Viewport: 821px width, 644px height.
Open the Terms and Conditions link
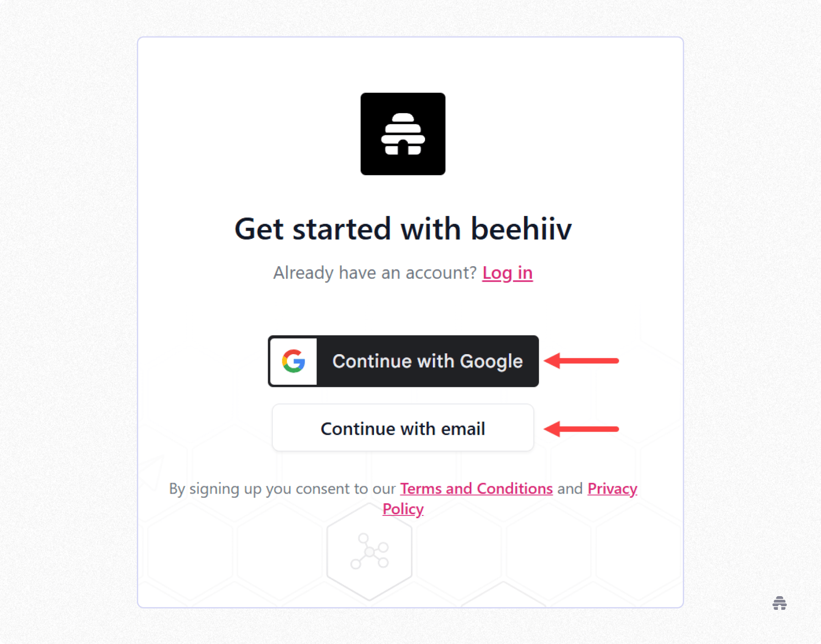click(476, 488)
